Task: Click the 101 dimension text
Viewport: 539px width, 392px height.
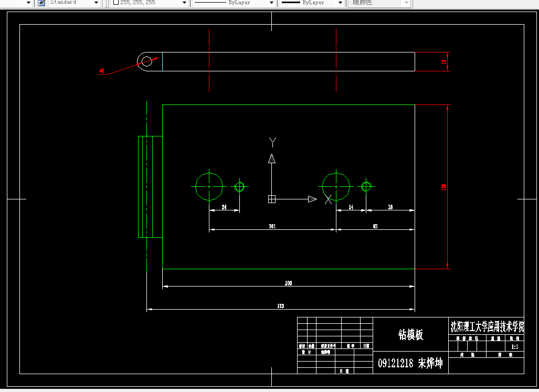Action: (272, 226)
